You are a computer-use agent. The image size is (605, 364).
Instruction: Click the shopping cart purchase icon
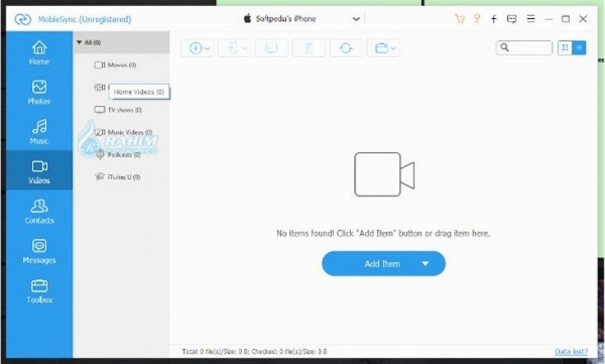[x=460, y=19]
